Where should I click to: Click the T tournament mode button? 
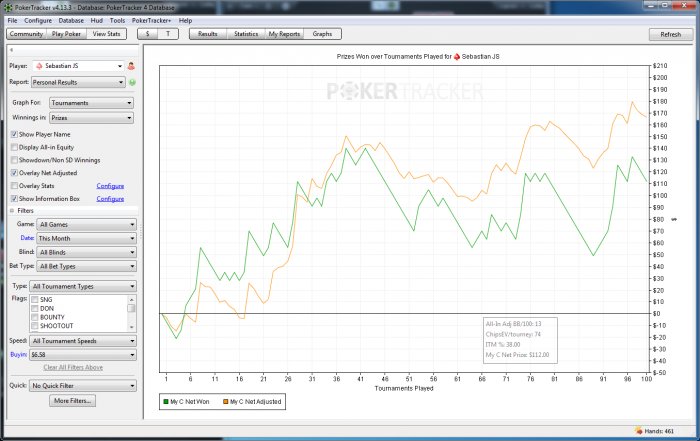(170, 34)
